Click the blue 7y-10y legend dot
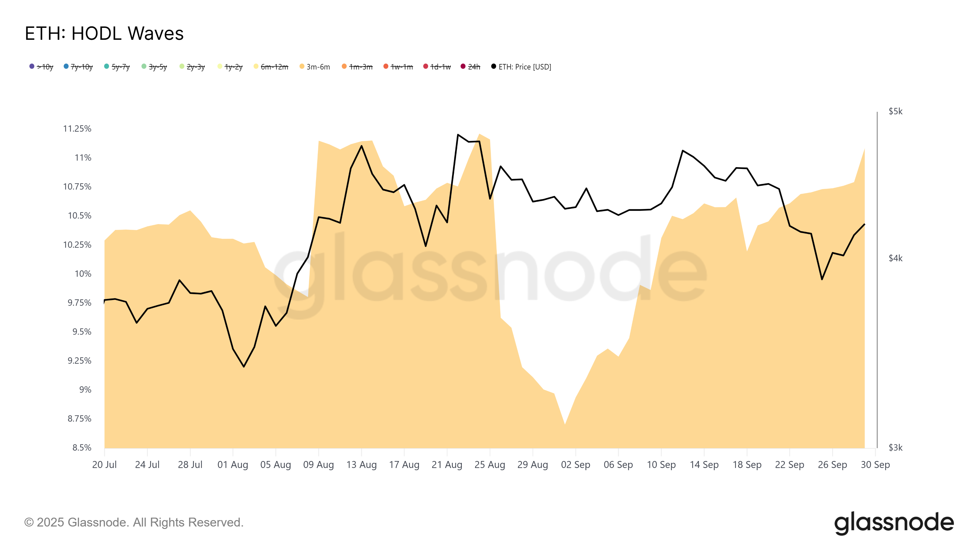The width and height of the screenshot is (980, 551). (x=66, y=66)
